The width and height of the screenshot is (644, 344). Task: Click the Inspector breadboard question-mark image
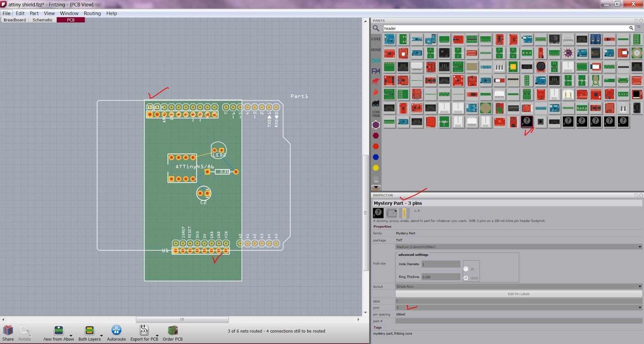point(378,213)
